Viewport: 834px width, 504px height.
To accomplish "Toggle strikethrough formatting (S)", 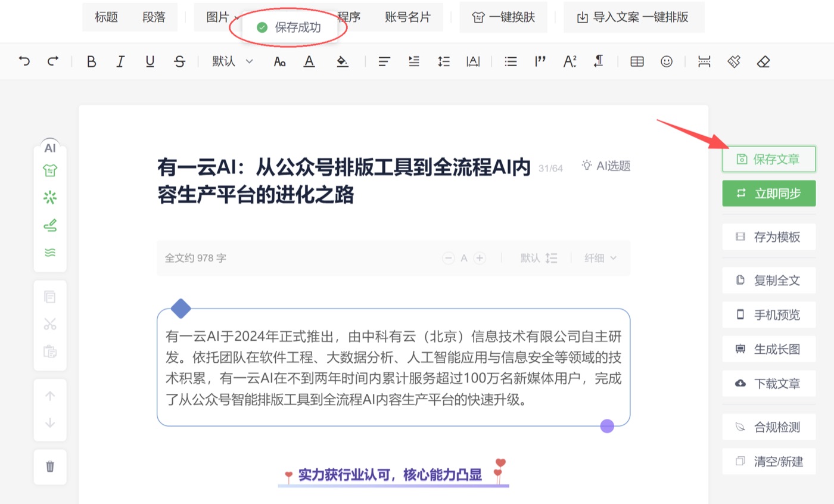I will pos(179,61).
